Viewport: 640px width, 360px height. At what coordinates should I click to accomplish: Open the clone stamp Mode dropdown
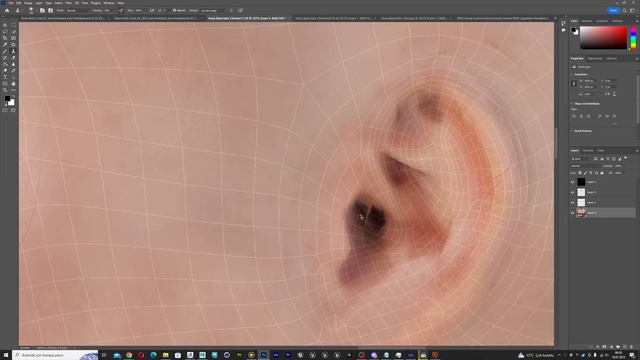(78, 11)
